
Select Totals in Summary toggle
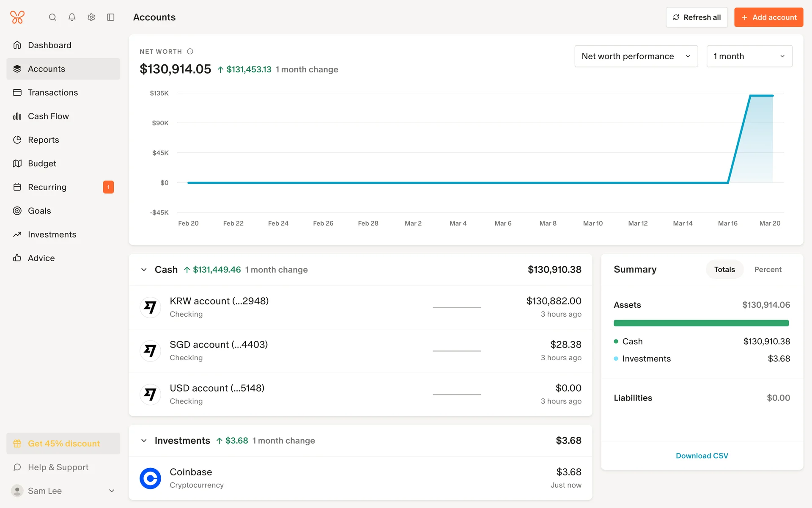coord(724,270)
